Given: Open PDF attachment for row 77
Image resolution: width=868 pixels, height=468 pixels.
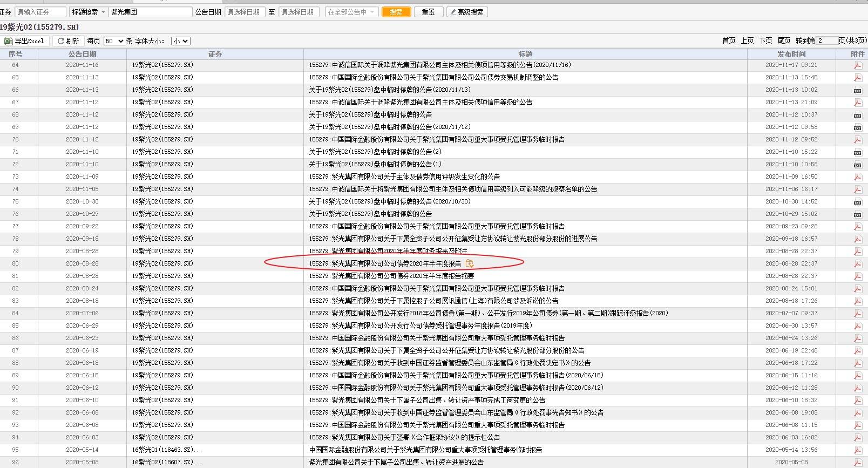Looking at the screenshot, I should pos(857,227).
